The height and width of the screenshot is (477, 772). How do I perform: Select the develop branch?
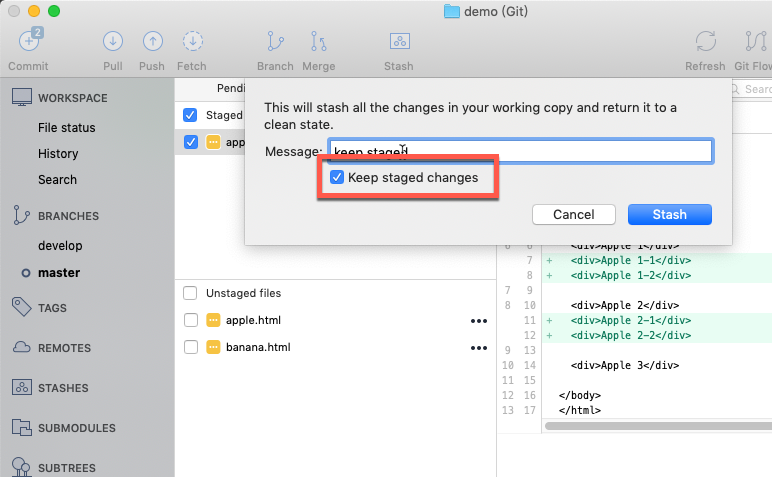[x=60, y=245]
